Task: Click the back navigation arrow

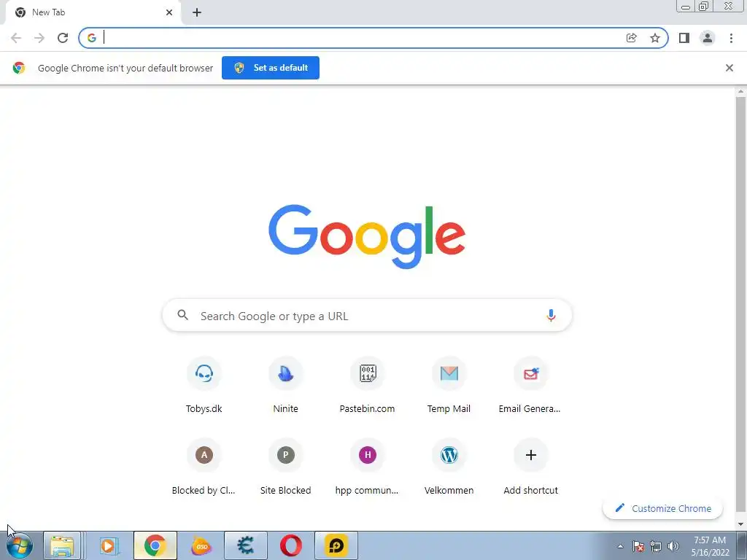Action: point(16,38)
